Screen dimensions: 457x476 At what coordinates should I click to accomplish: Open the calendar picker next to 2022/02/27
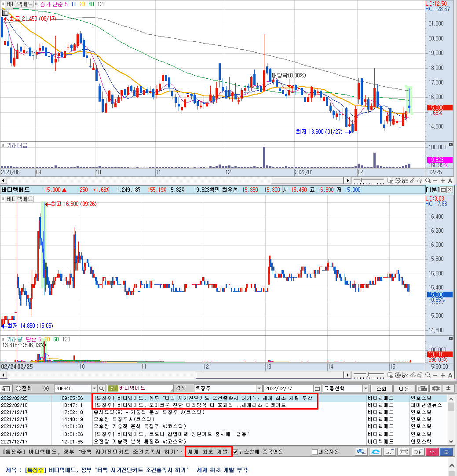[x=317, y=388]
